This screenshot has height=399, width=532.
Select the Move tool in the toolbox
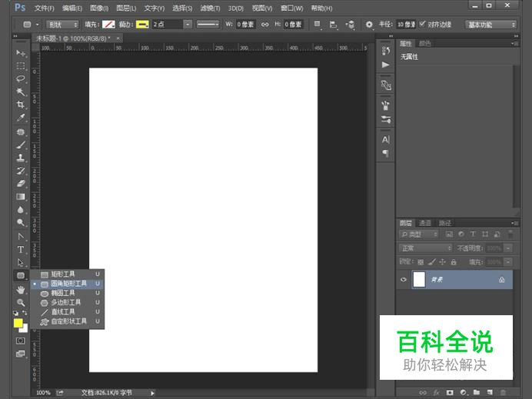[21, 53]
